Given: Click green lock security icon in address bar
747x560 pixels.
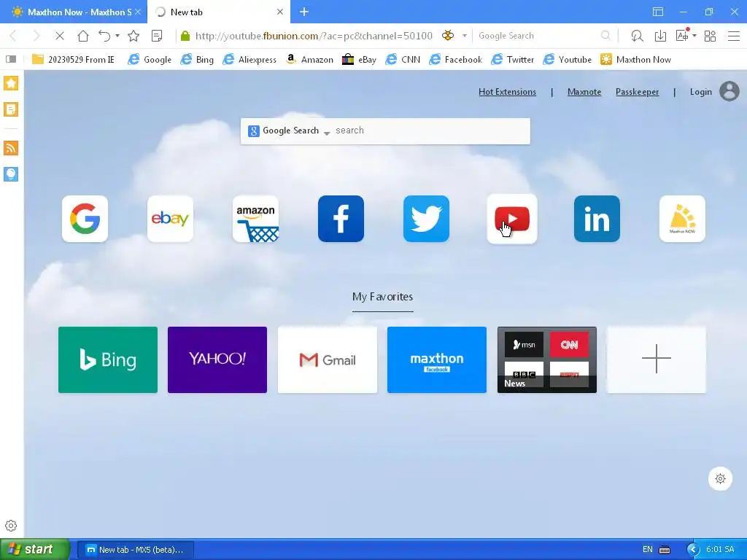Looking at the screenshot, I should pos(185,36).
